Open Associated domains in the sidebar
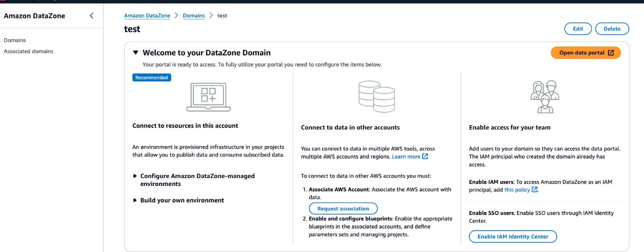This screenshot has height=252, width=644. click(x=29, y=51)
